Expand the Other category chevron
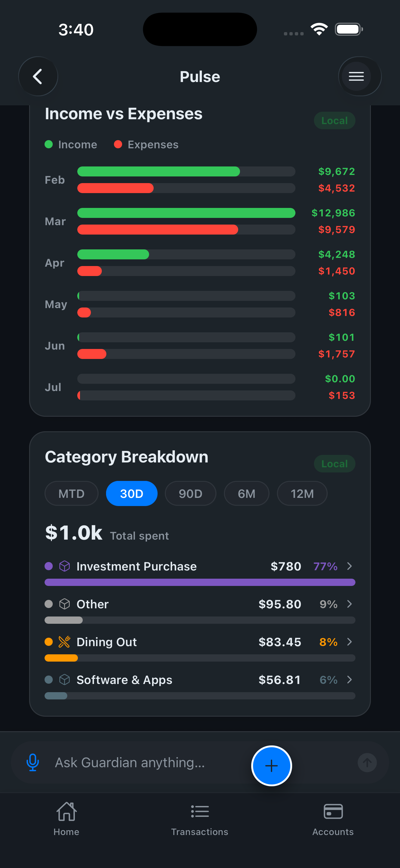The width and height of the screenshot is (400, 868). (x=349, y=604)
